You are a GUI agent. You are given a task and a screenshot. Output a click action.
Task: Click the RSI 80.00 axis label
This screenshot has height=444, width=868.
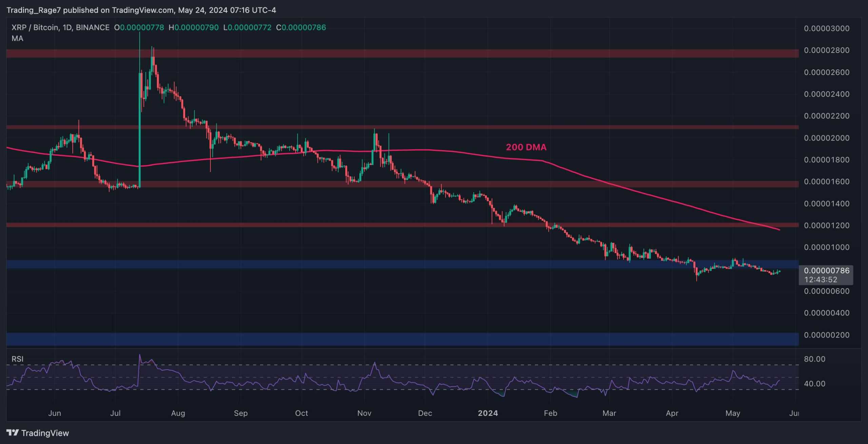[x=814, y=359]
